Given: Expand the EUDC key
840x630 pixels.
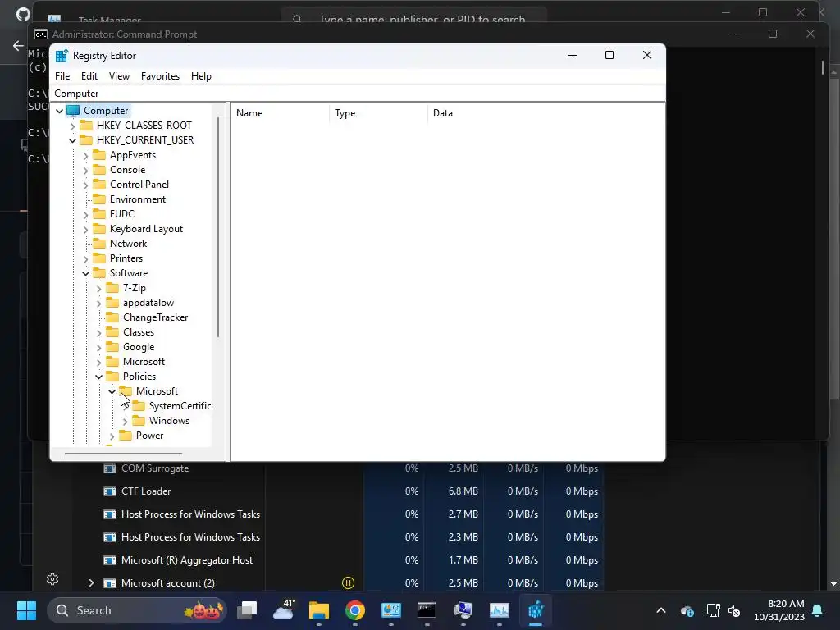Looking at the screenshot, I should click(x=85, y=214).
